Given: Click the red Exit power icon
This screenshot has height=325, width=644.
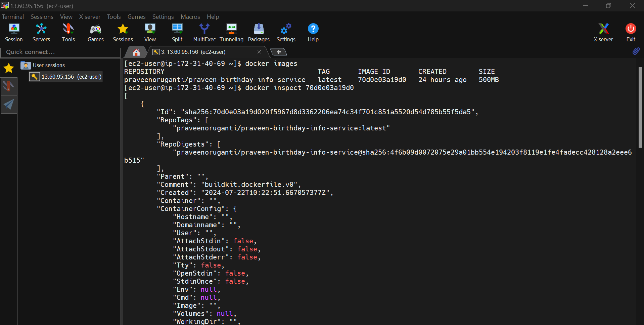Looking at the screenshot, I should [x=631, y=33].
